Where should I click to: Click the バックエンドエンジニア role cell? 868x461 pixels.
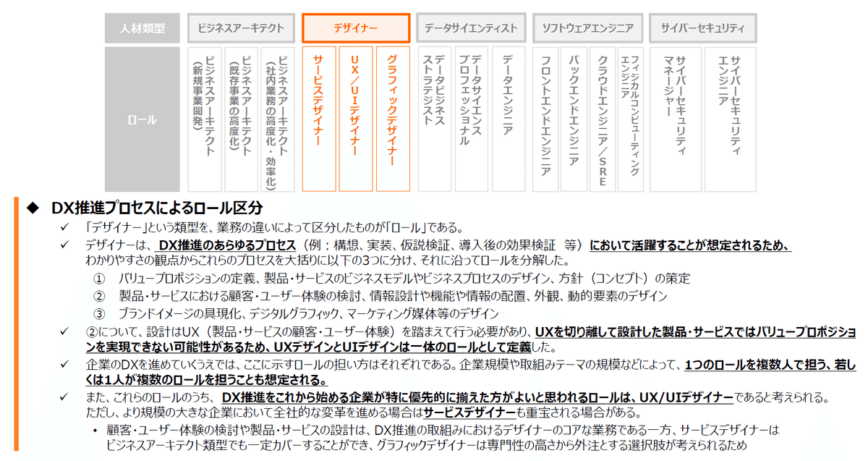pos(573,117)
